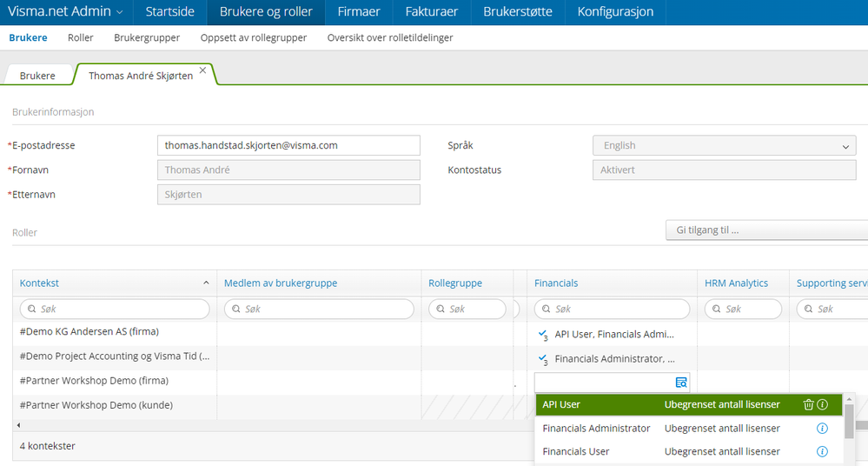Open the Visma.net Admin application dropdown

65,11
